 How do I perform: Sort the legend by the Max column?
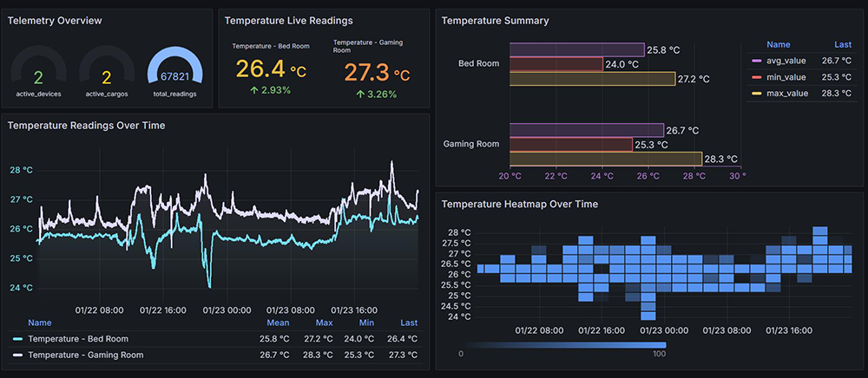coord(325,323)
